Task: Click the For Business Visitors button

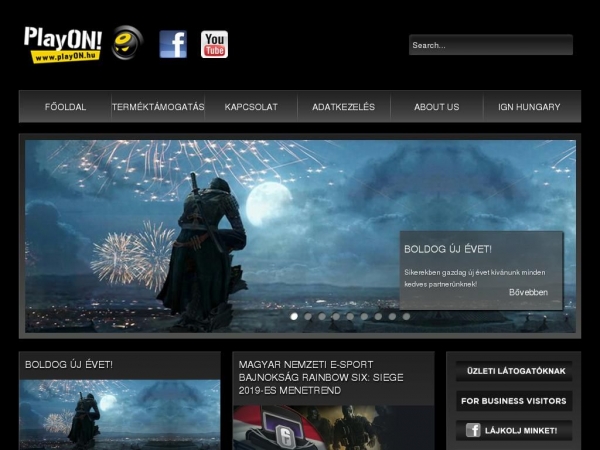Action: click(514, 401)
